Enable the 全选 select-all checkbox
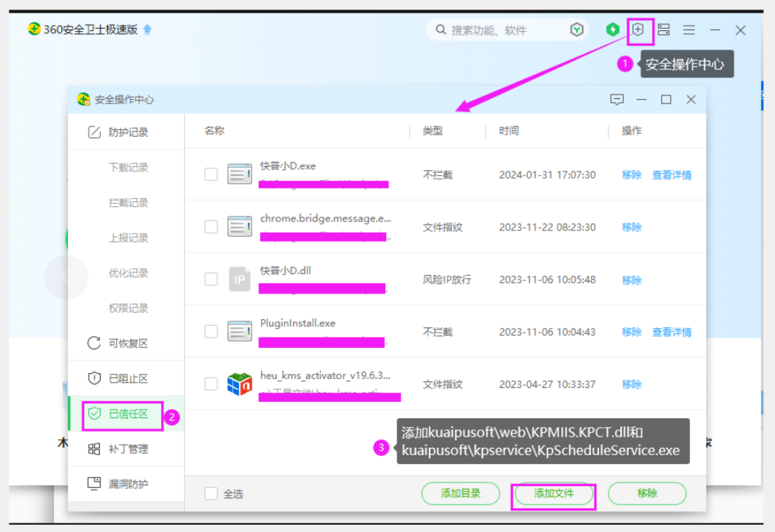Screen dimensions: 775x532 coord(211,493)
